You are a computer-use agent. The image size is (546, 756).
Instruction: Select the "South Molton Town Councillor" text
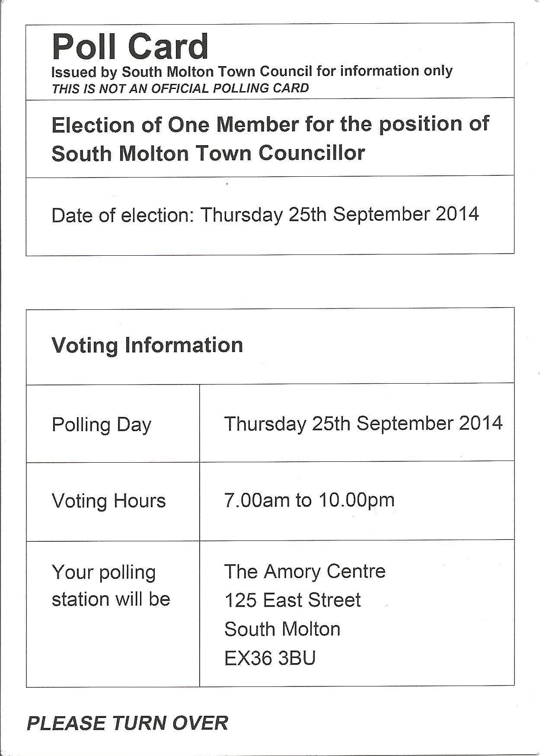tap(208, 153)
